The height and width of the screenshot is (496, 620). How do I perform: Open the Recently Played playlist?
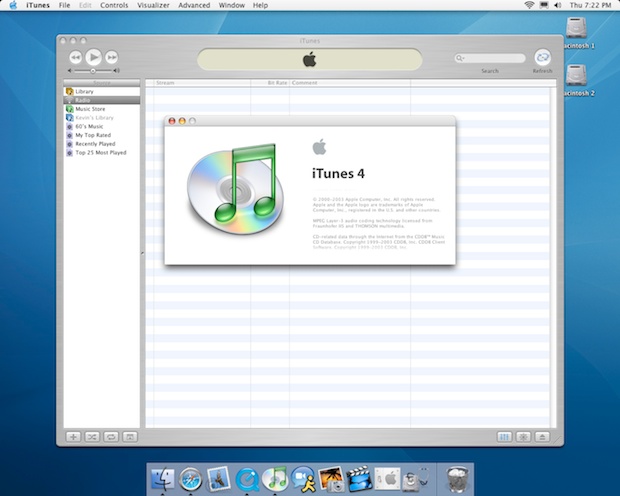tap(102, 144)
